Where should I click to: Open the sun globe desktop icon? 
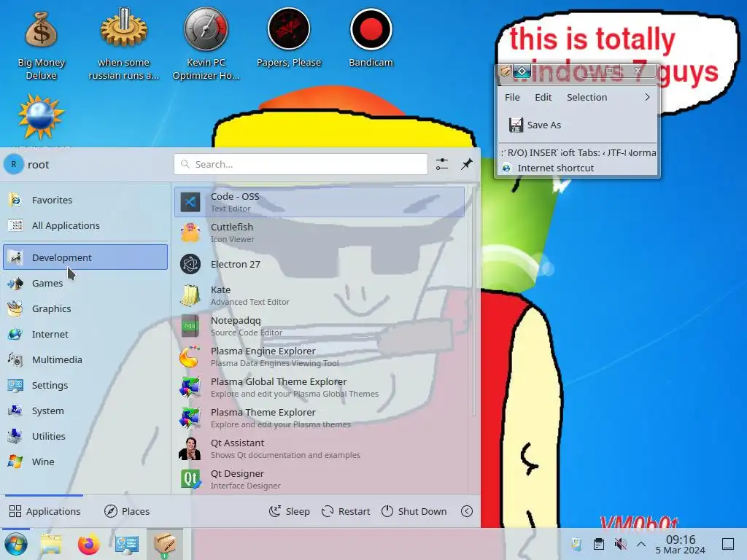tap(41, 118)
